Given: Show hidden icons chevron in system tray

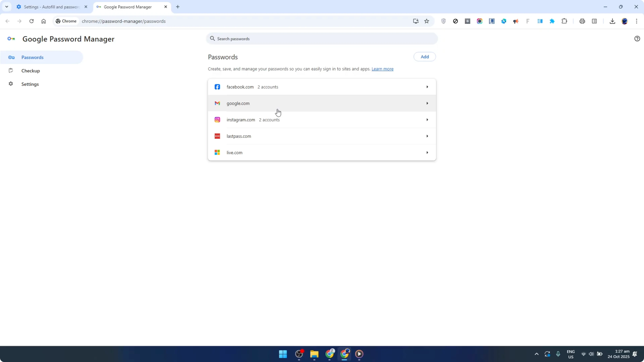Looking at the screenshot, I should pos(537,354).
